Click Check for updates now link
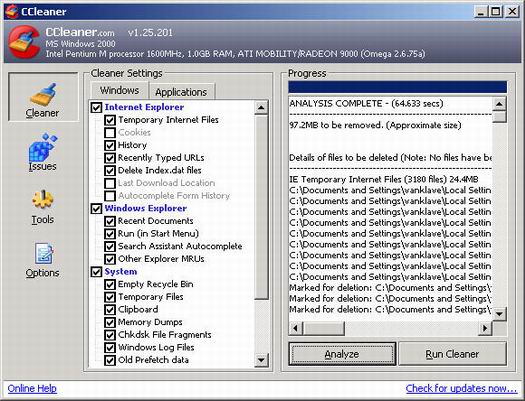 [x=461, y=388]
